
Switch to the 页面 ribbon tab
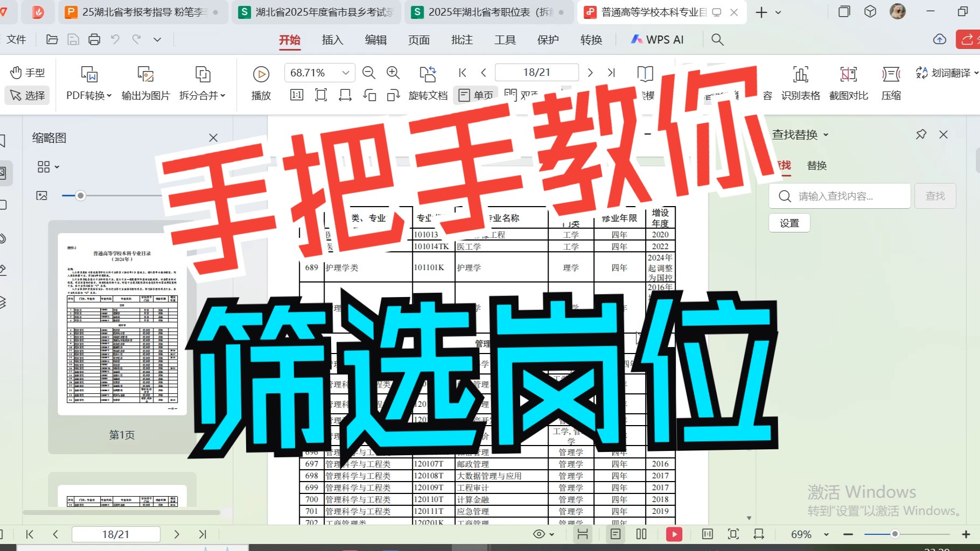click(x=419, y=40)
